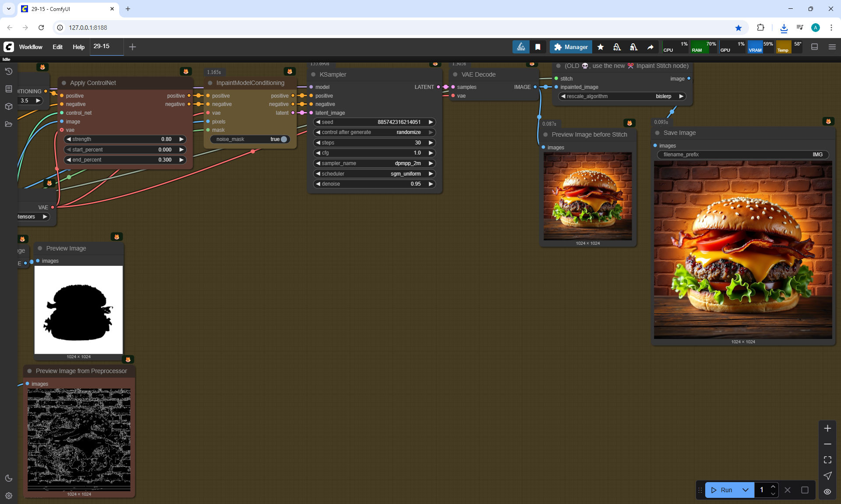Open the node library sidebar icon
The height and width of the screenshot is (504, 841).
[8, 89]
